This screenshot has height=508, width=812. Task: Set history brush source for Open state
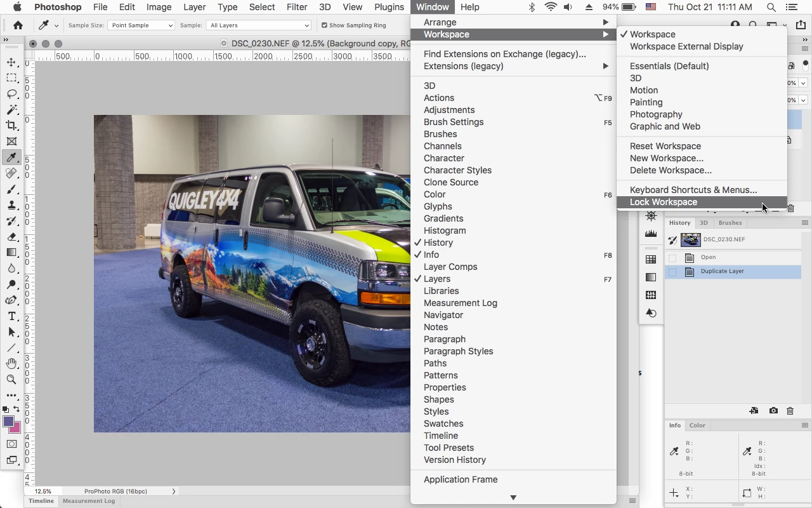click(672, 257)
